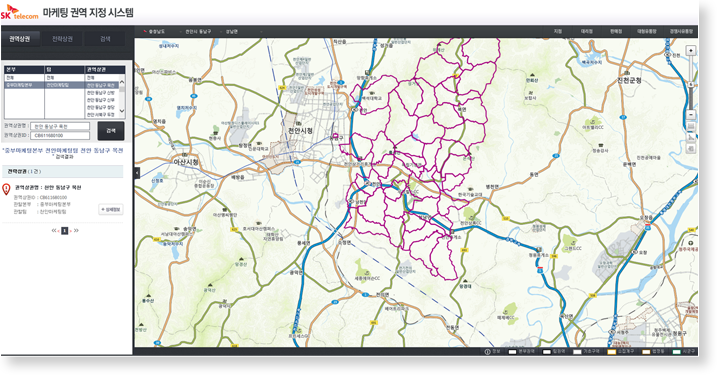Screen dimensions: 717x375
Task: Click the map zoom-in plus button
Action: coord(690,50)
